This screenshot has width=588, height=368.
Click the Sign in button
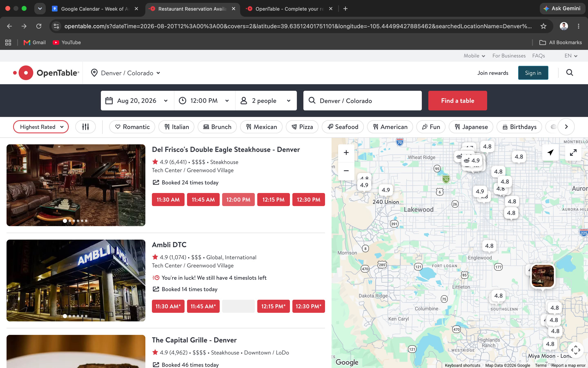point(533,73)
